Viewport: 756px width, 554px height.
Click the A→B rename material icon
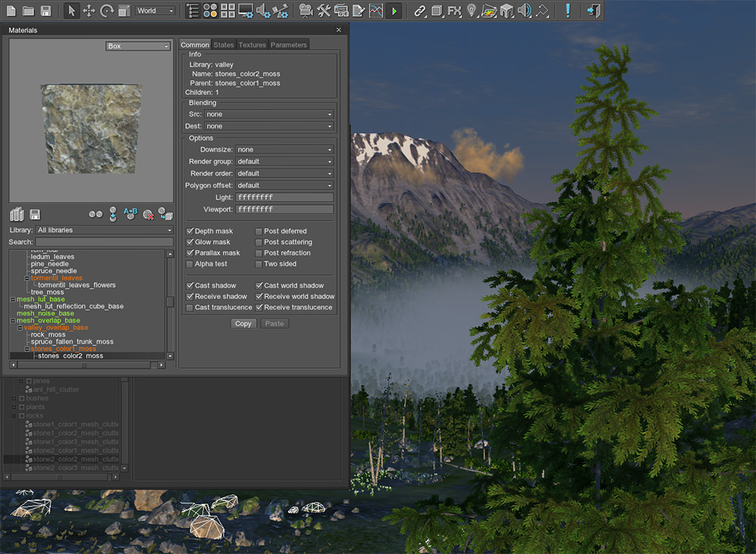[130, 214]
